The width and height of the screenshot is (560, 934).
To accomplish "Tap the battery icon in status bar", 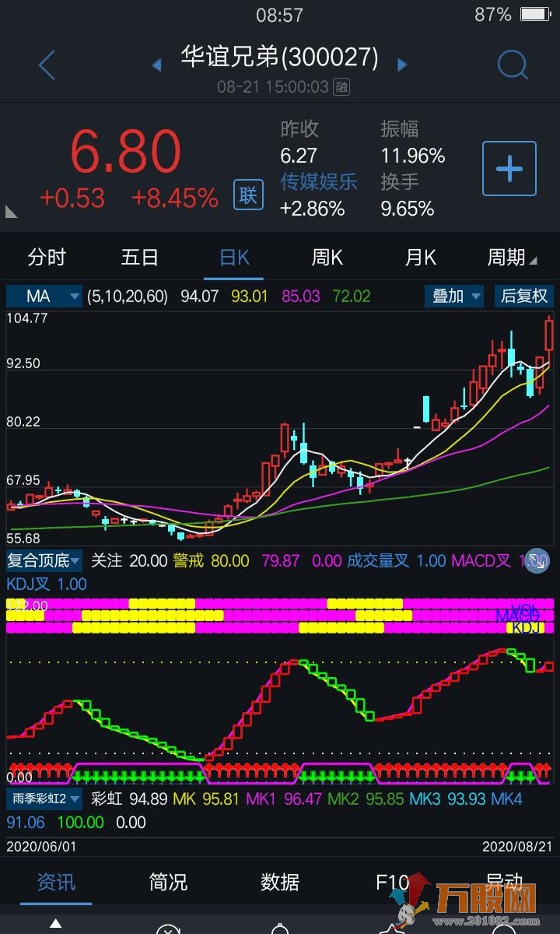I will [535, 14].
